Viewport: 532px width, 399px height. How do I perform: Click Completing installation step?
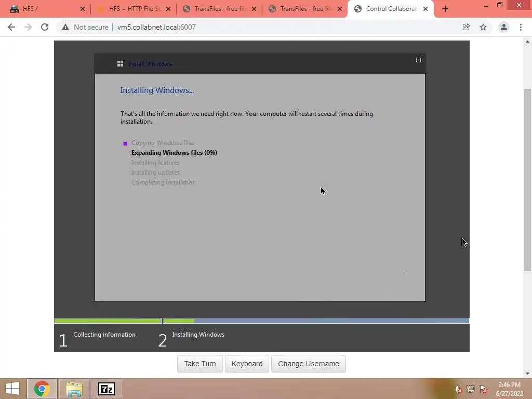[164, 182]
